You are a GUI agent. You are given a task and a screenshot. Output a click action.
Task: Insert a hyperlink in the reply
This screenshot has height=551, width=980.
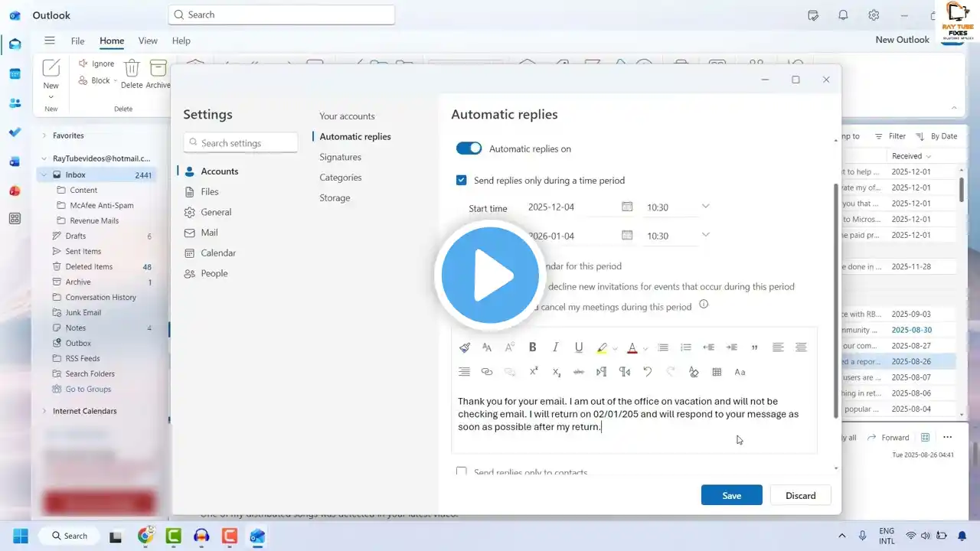pos(487,372)
